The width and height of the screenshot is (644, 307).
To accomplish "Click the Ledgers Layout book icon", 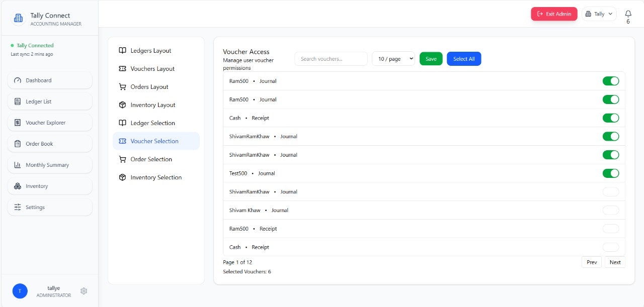I will click(x=122, y=51).
